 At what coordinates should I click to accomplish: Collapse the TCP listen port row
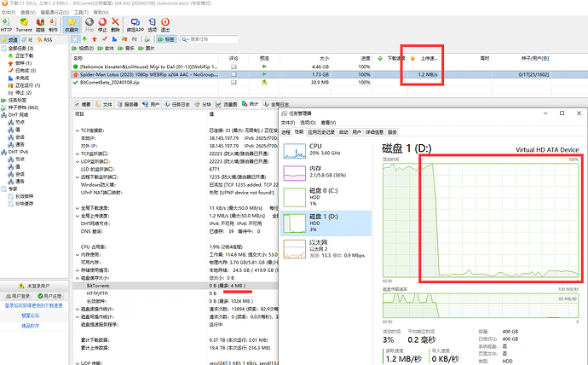pos(78,154)
